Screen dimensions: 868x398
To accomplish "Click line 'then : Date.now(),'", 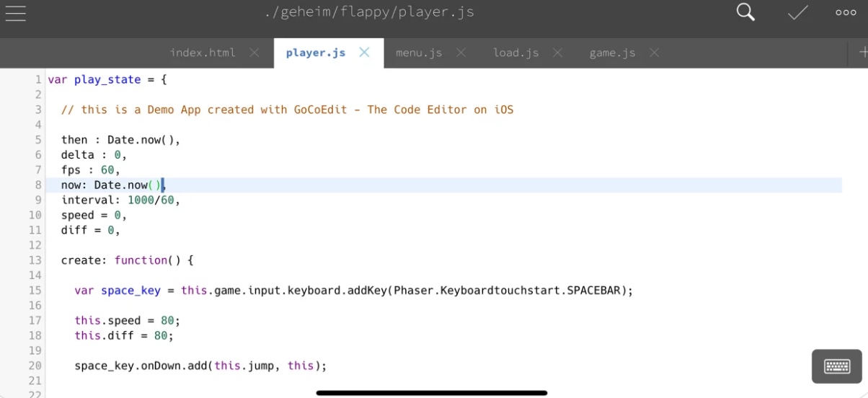I will click(120, 140).
